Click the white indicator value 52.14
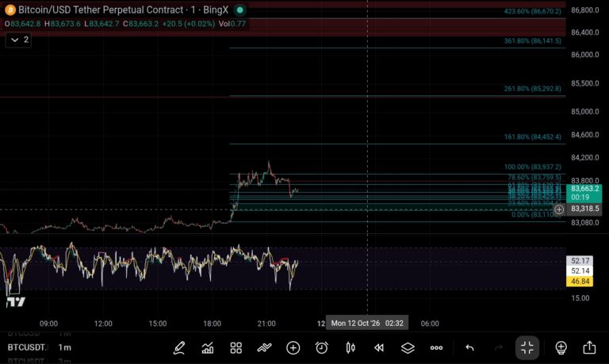 (x=580, y=270)
